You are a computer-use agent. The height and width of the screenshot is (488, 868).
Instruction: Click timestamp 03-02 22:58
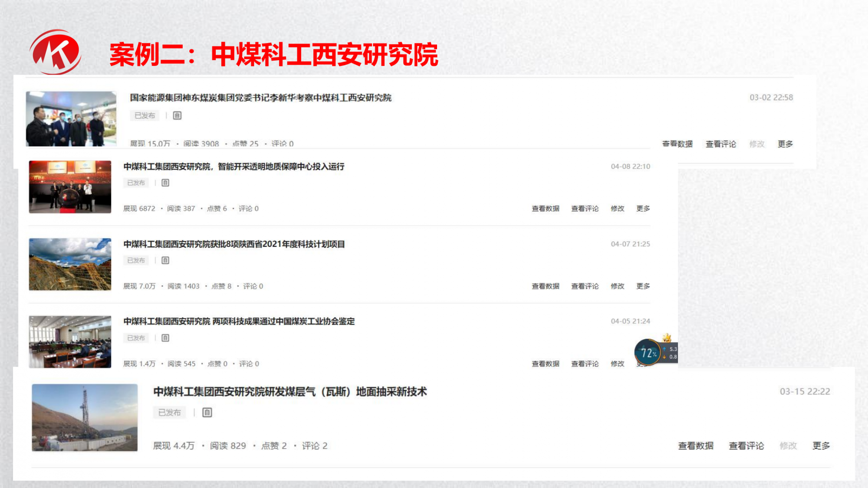[771, 98]
